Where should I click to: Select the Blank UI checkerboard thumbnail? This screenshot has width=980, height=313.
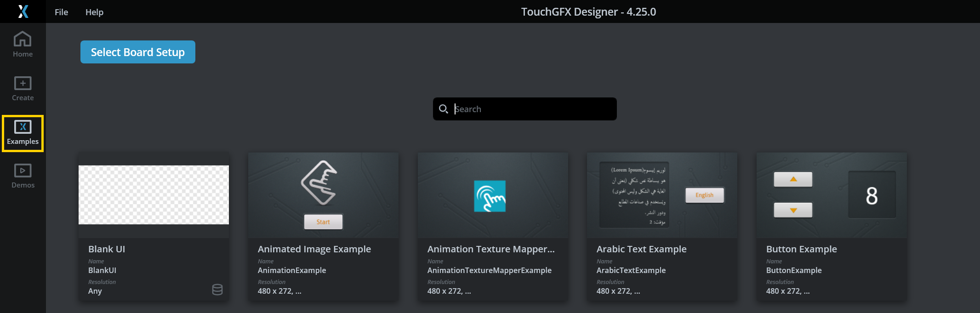pos(154,195)
